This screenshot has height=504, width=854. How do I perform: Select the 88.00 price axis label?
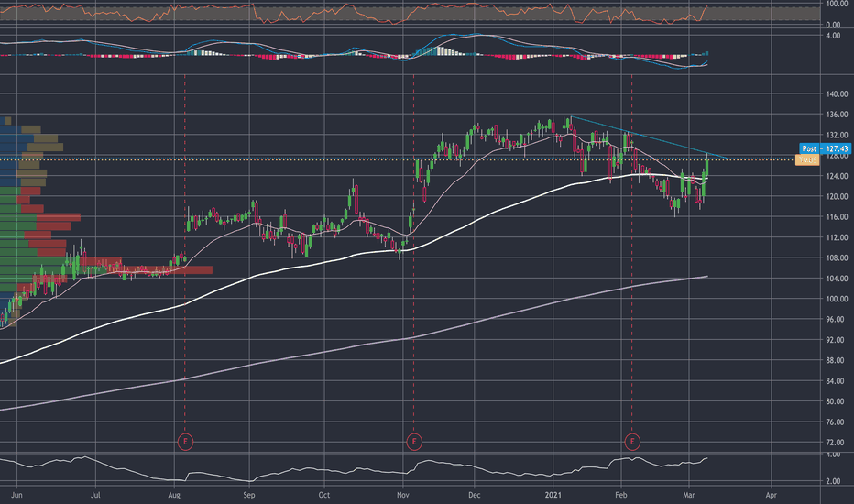[x=837, y=360]
